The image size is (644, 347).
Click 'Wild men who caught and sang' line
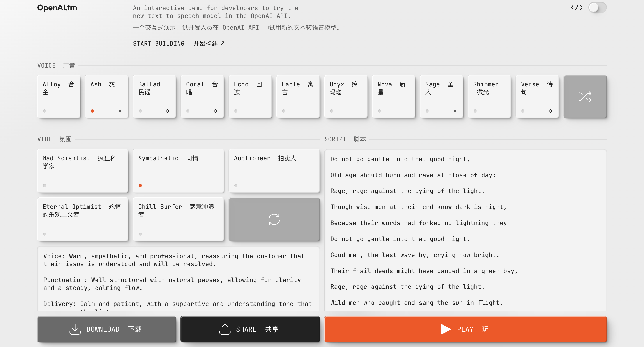(416, 303)
